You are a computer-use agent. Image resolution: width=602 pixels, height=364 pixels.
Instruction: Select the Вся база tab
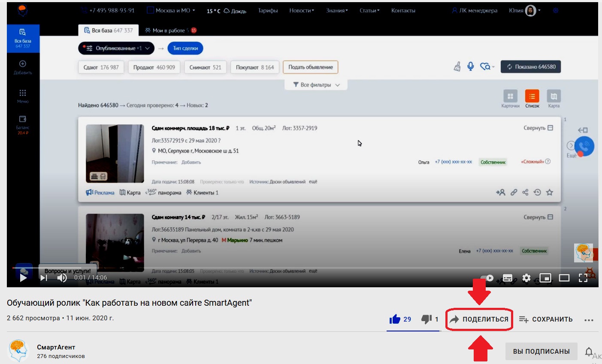tap(108, 30)
